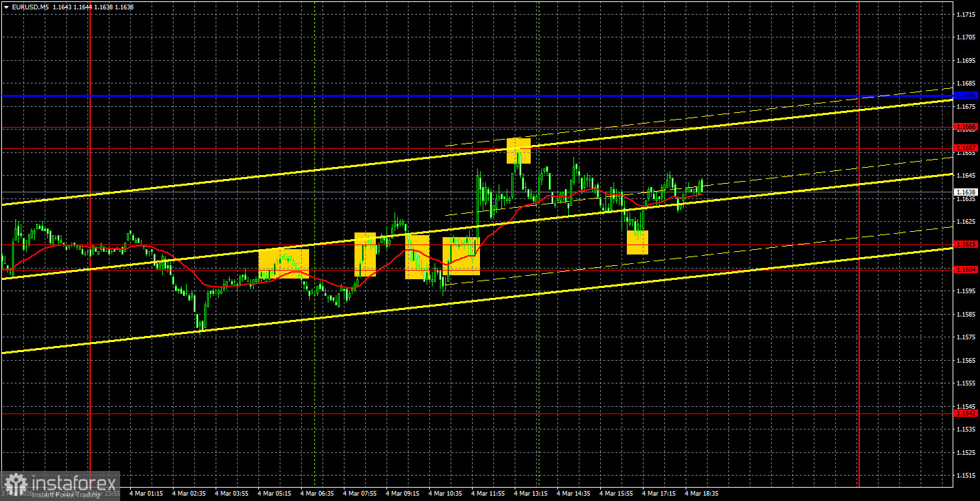The width and height of the screenshot is (980, 501).
Task: Click the 1.1645 price scale label
Action: (966, 176)
